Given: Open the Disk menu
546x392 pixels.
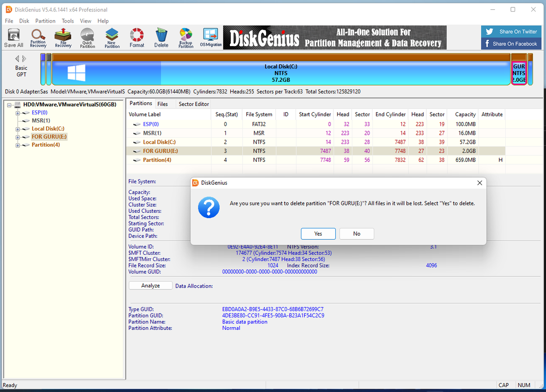Looking at the screenshot, I should click(x=24, y=21).
